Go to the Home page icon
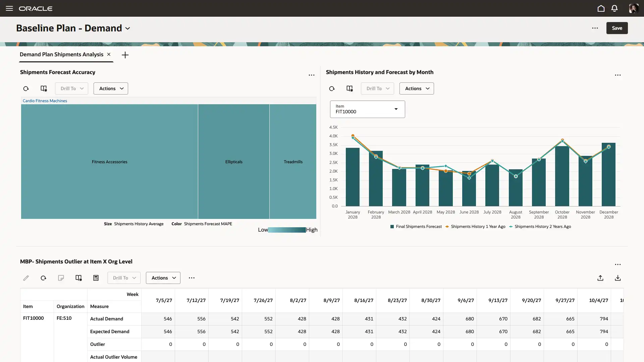644x362 pixels. coord(601,8)
